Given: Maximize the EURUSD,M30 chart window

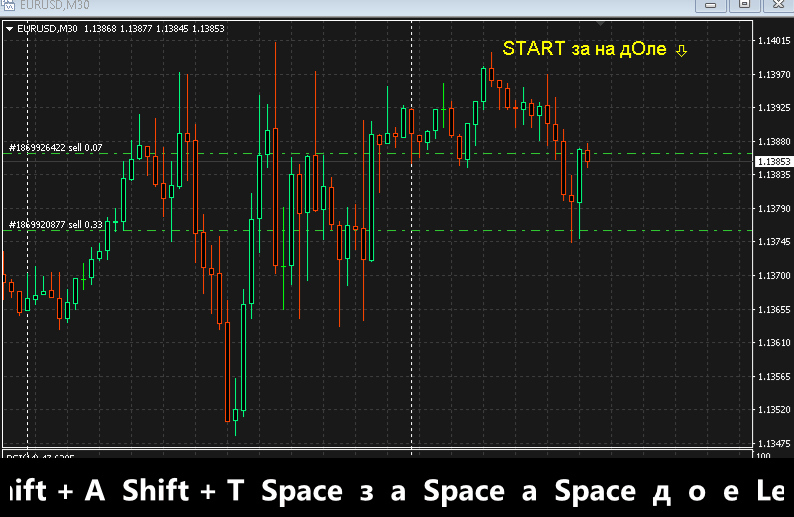Looking at the screenshot, I should click(x=744, y=5).
